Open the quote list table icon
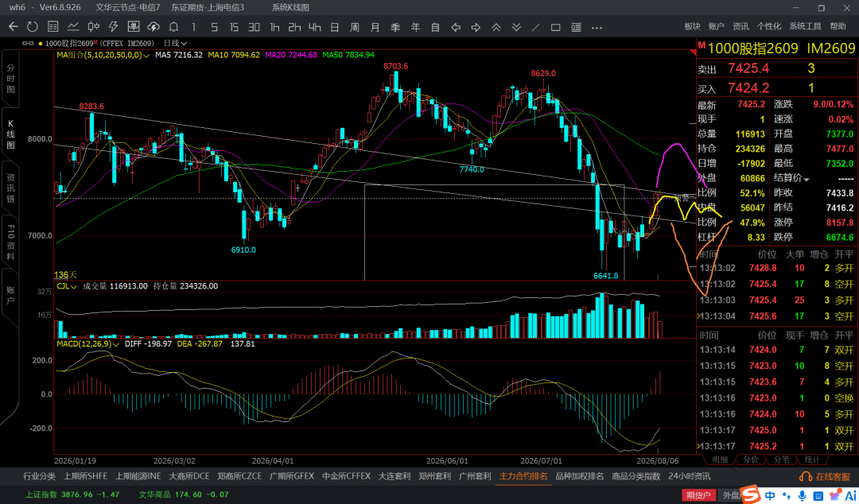Image resolution: width=859 pixels, height=504 pixels. point(53,27)
